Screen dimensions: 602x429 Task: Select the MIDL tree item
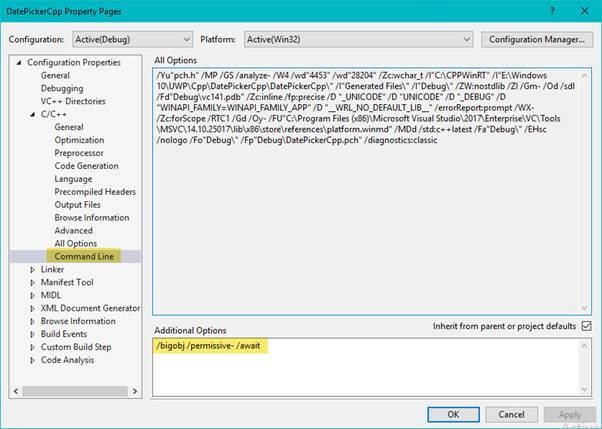(51, 295)
